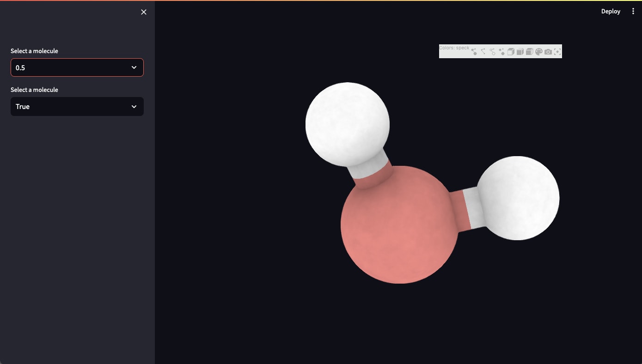The image size is (642, 364).
Task: Select hollow-atom outline display style icon
Action: tap(492, 52)
